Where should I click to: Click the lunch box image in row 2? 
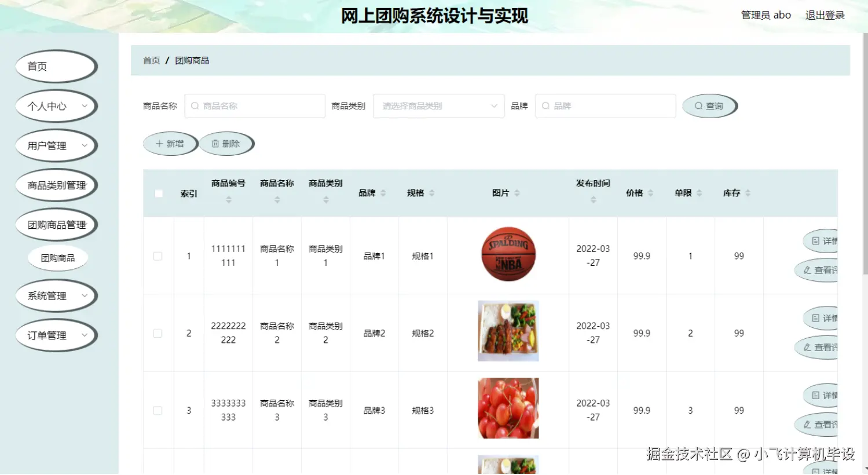(508, 331)
